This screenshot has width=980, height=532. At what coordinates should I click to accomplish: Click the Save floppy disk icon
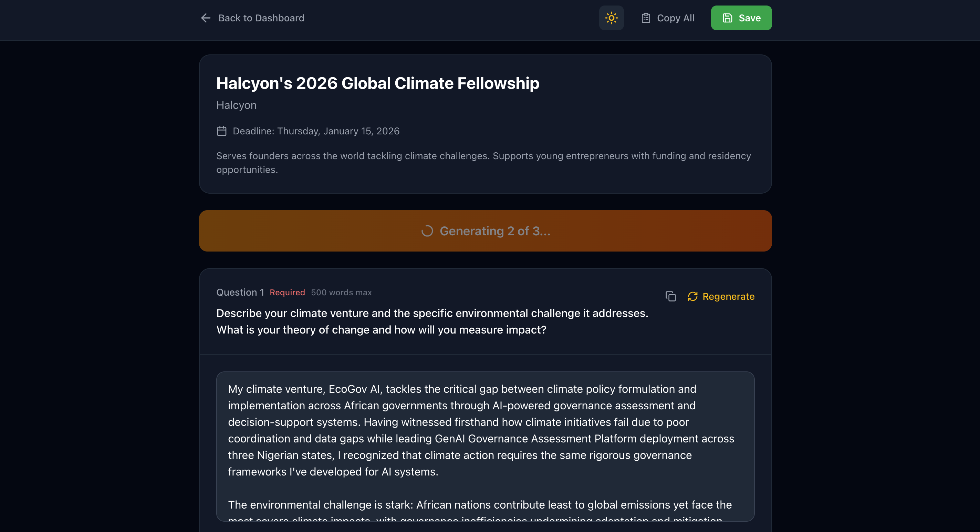point(727,18)
